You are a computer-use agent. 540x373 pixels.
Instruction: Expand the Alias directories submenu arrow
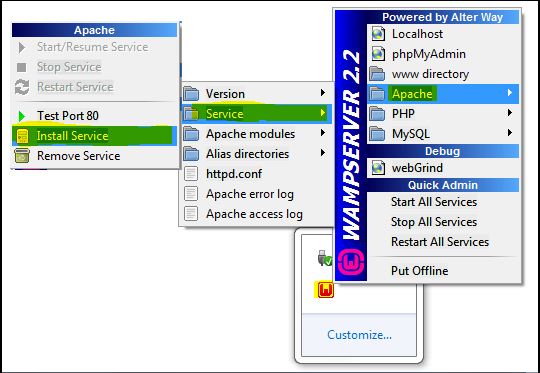click(x=323, y=153)
